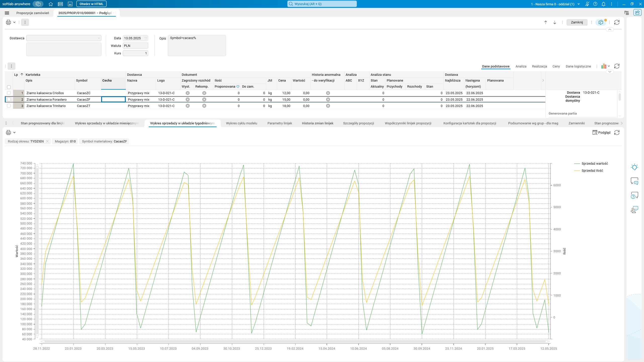The width and height of the screenshot is (644, 362).
Task: Click the home icon in top bar
Action: point(51,4)
